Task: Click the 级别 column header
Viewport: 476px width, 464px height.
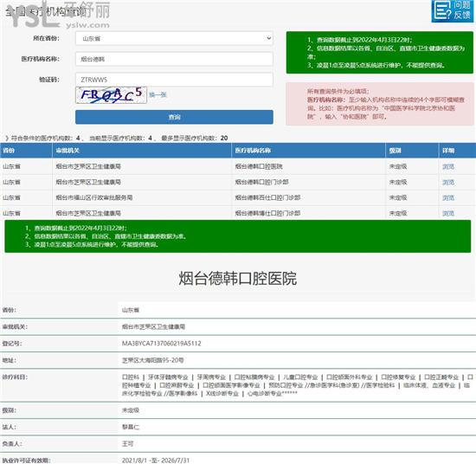Action: click(x=412, y=151)
